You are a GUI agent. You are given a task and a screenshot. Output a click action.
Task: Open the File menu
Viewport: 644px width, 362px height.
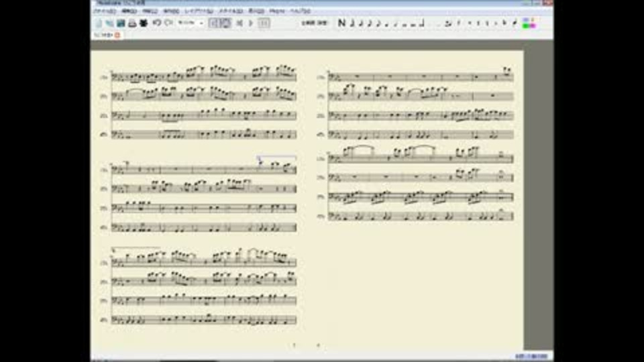coord(105,11)
